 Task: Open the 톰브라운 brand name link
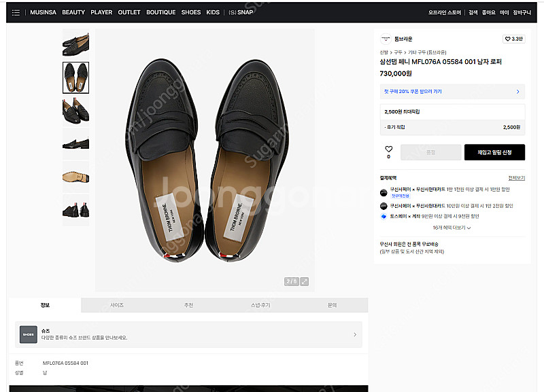tap(403, 39)
